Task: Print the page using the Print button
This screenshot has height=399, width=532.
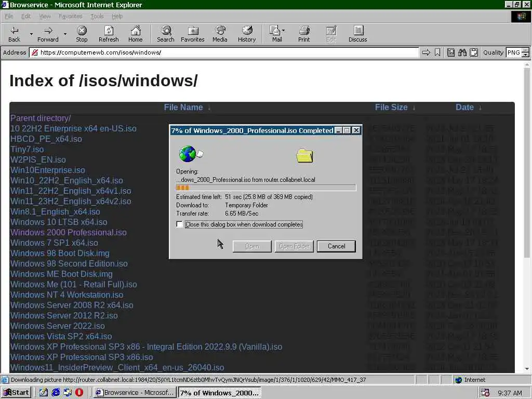Action: tap(304, 34)
